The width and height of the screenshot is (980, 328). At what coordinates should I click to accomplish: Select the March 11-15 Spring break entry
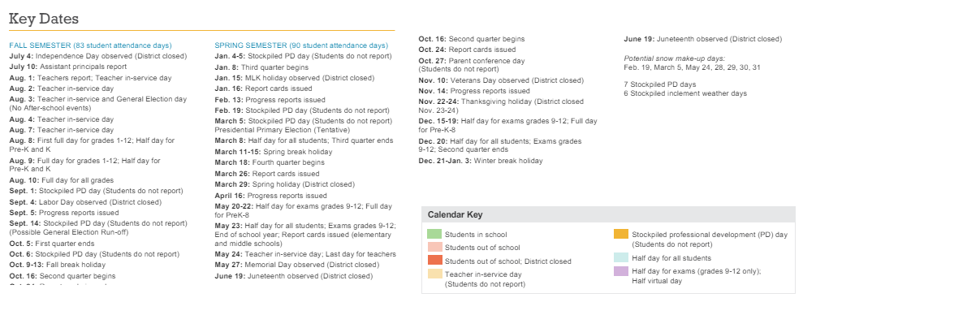click(x=273, y=152)
